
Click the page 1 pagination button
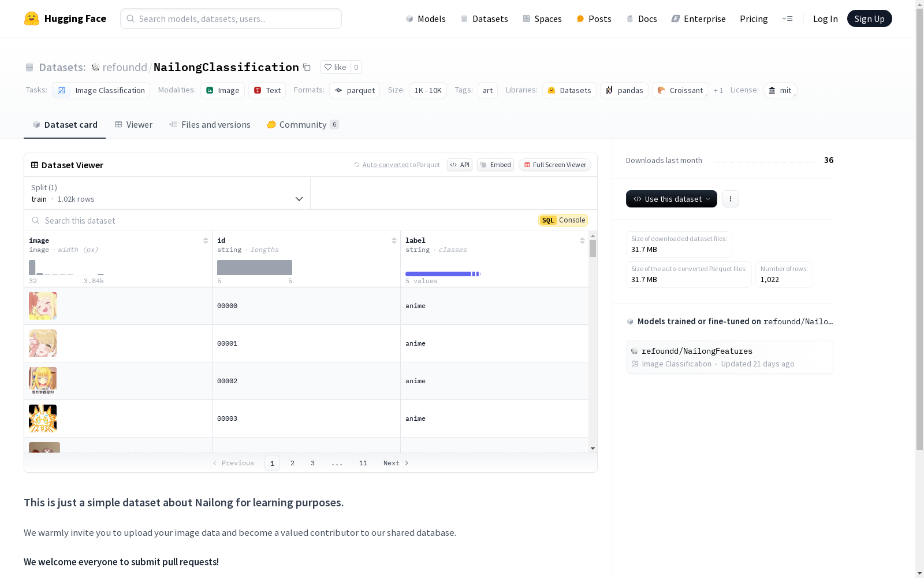point(272,463)
